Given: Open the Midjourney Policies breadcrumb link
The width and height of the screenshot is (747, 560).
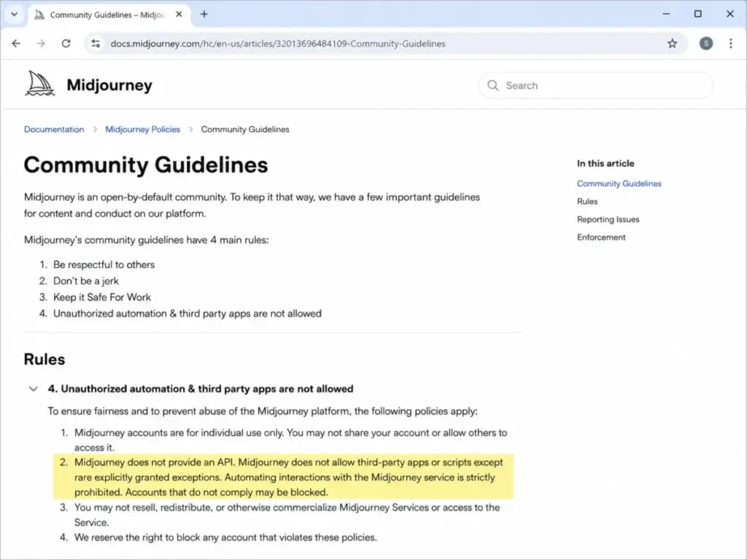Looking at the screenshot, I should (142, 129).
